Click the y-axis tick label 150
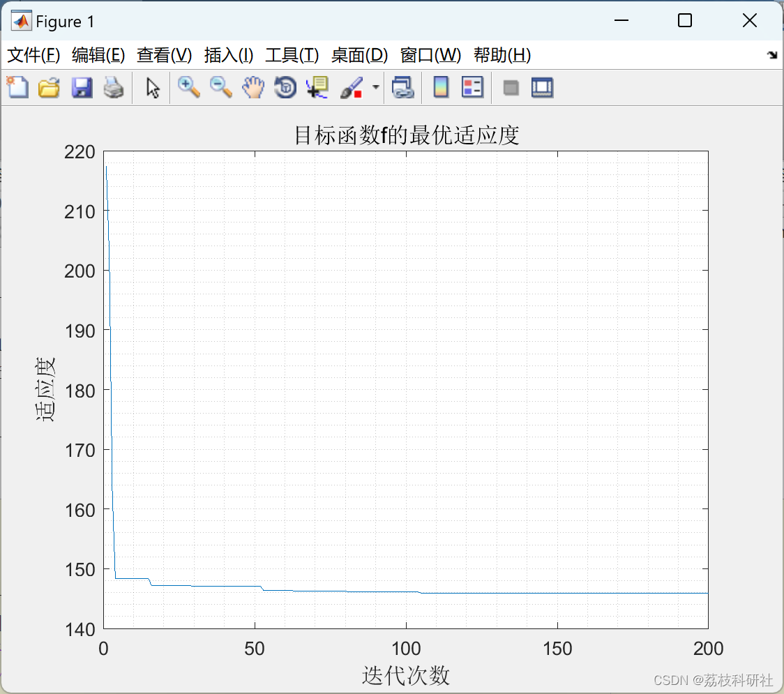 [x=80, y=570]
